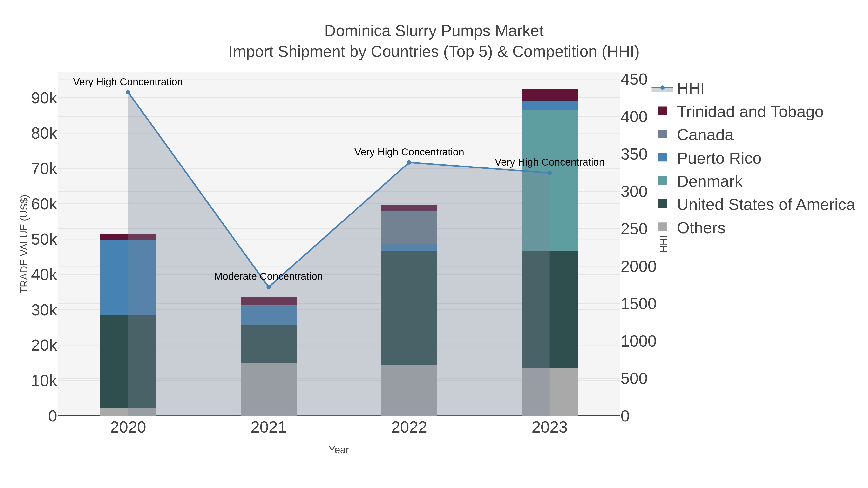Viewport: 868px width, 488px height.
Task: Click the Denmark teal legend swatch
Action: click(663, 180)
